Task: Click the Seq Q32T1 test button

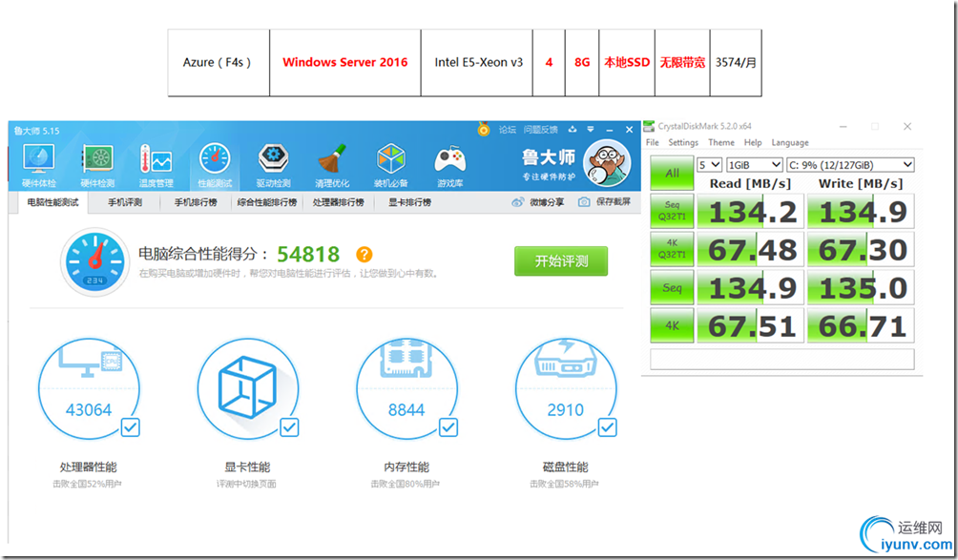Action: 672,211
